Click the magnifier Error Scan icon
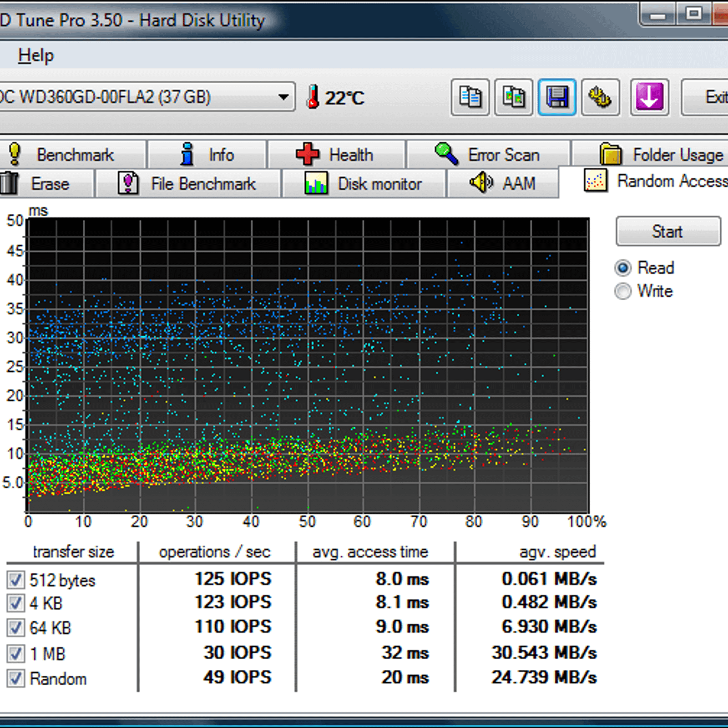Viewport: 728px width, 728px height. click(446, 154)
